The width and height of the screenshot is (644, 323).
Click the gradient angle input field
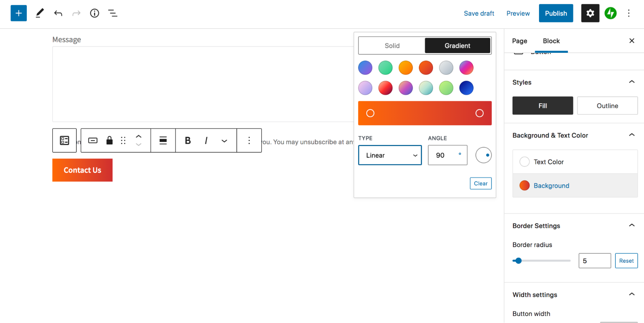[447, 155]
